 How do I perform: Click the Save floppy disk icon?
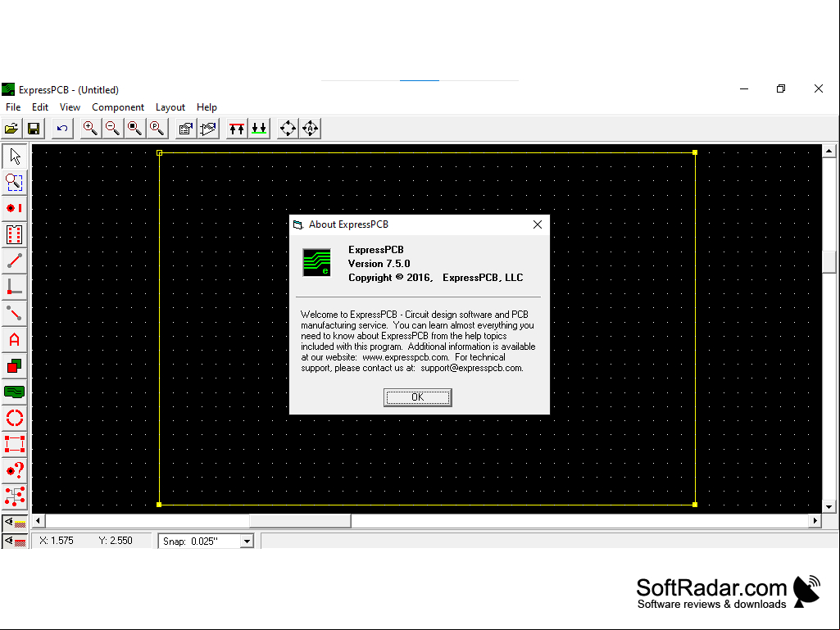pos(34,129)
